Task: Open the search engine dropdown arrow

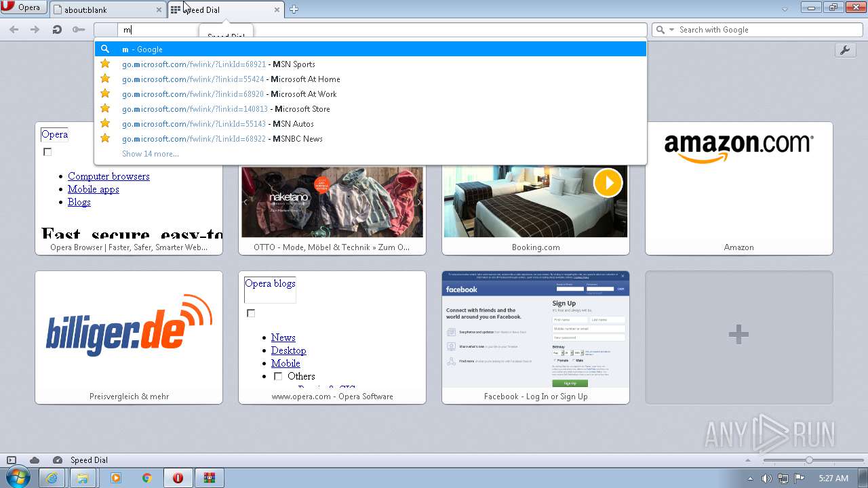Action: tap(672, 30)
